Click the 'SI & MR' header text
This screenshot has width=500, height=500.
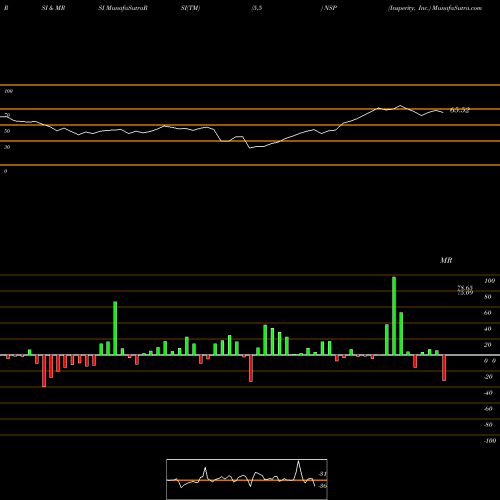click(53, 8)
